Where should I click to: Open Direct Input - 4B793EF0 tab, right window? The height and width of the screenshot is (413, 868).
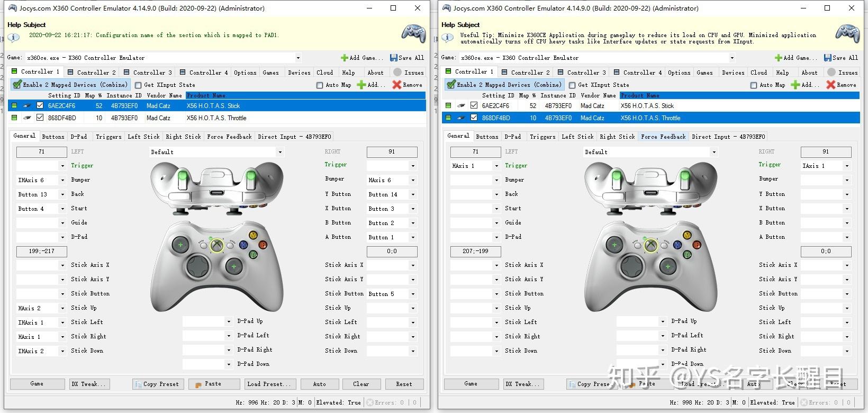pyautogui.click(x=728, y=137)
